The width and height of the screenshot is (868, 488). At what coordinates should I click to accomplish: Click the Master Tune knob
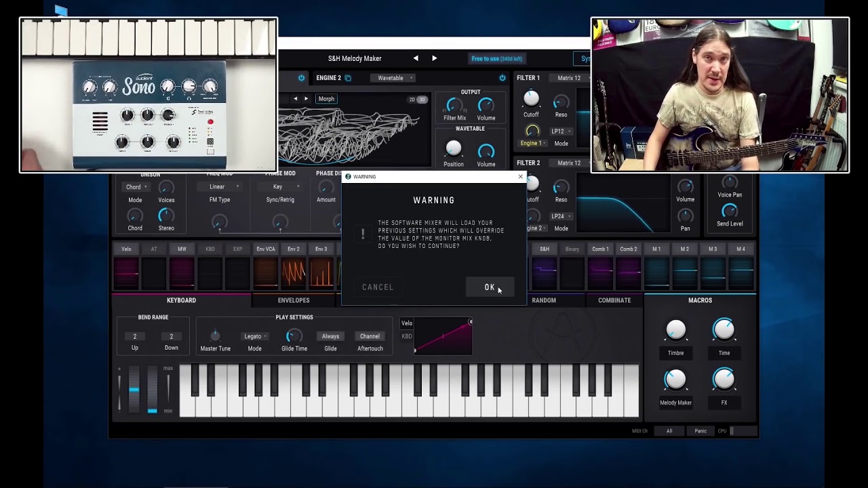pyautogui.click(x=215, y=335)
